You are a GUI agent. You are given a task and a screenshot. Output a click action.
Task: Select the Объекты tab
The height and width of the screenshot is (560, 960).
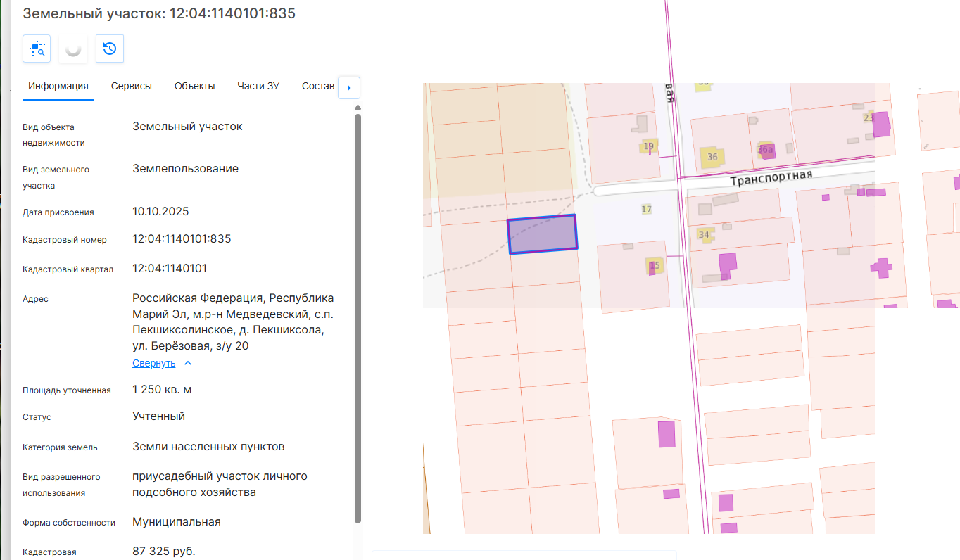[x=194, y=86]
